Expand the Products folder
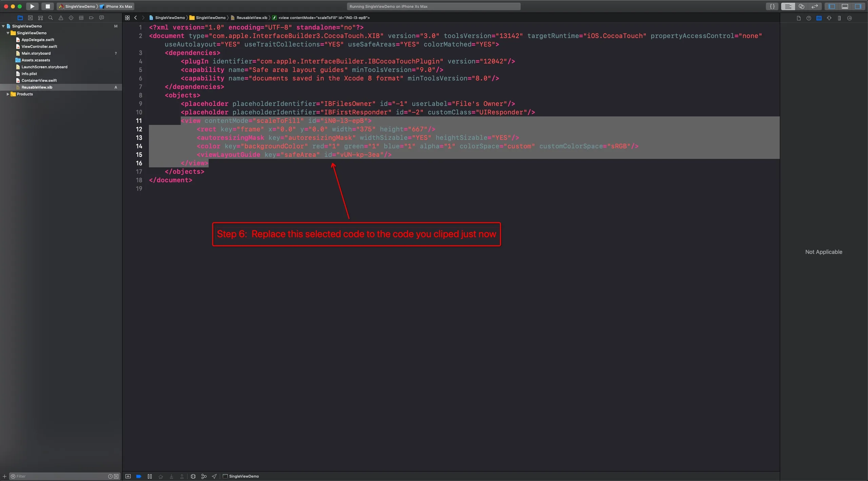The image size is (868, 481). (x=8, y=94)
